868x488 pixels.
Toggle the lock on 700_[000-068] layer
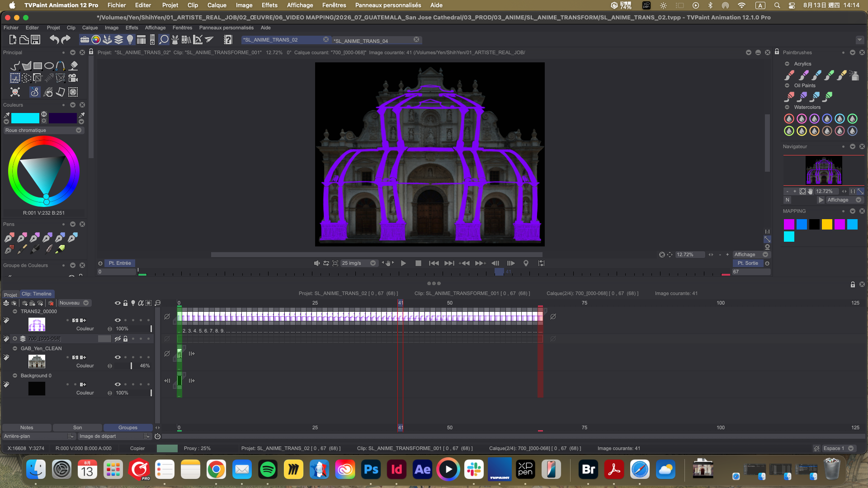(x=126, y=339)
